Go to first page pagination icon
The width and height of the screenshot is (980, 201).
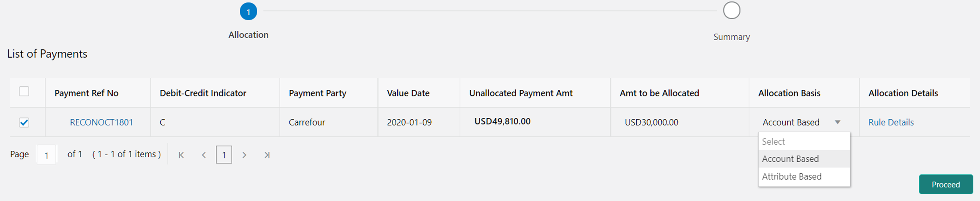(181, 155)
